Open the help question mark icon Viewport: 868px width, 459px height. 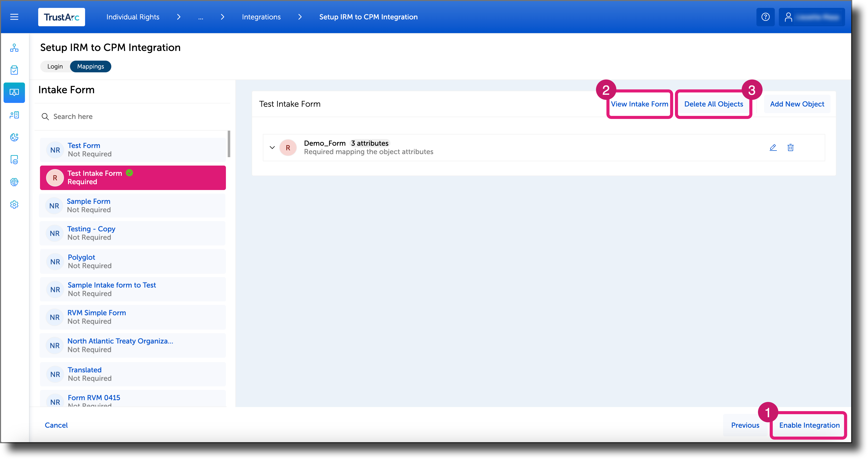coord(765,17)
